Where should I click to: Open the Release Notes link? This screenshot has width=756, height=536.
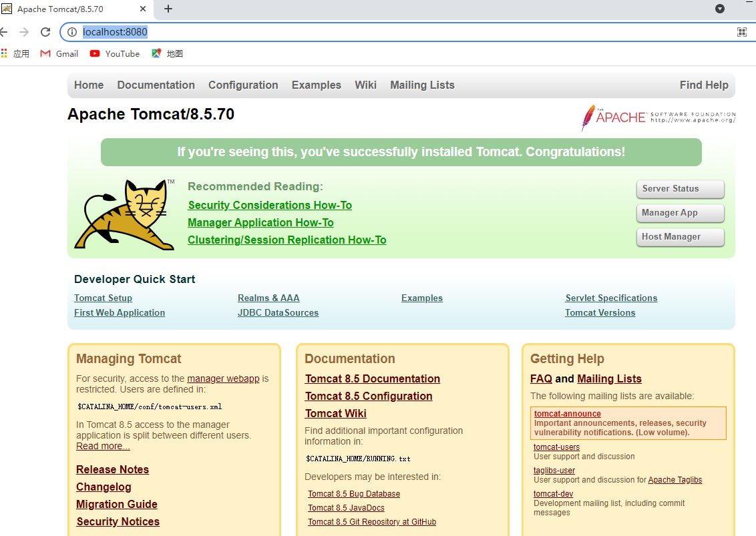(x=112, y=469)
